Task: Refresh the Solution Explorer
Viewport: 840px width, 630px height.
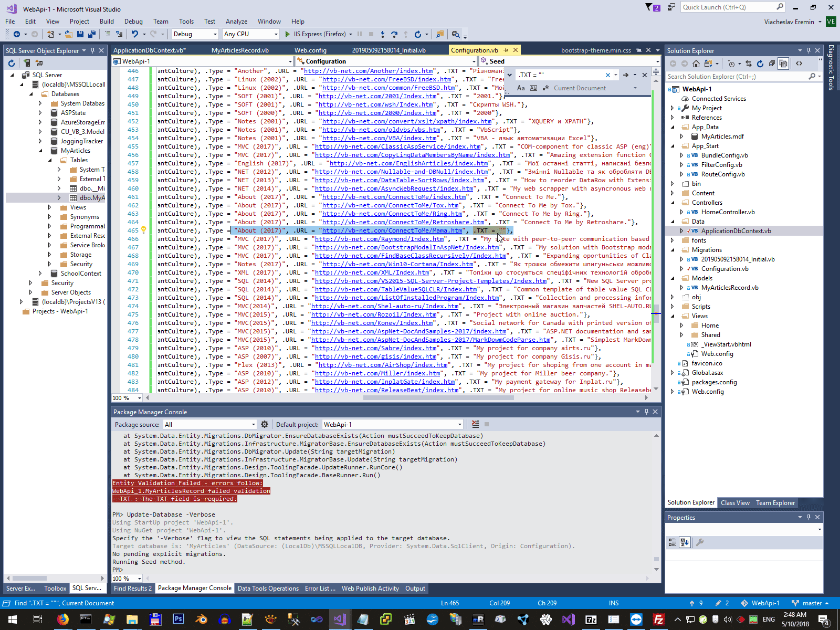Action: tap(760, 64)
